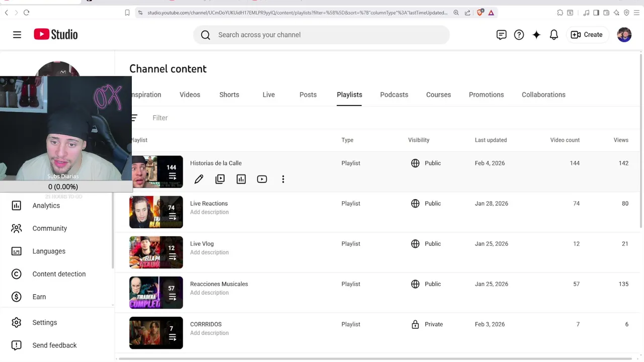Open the account avatar menu
Screen dimensions: 644x362
624,35
